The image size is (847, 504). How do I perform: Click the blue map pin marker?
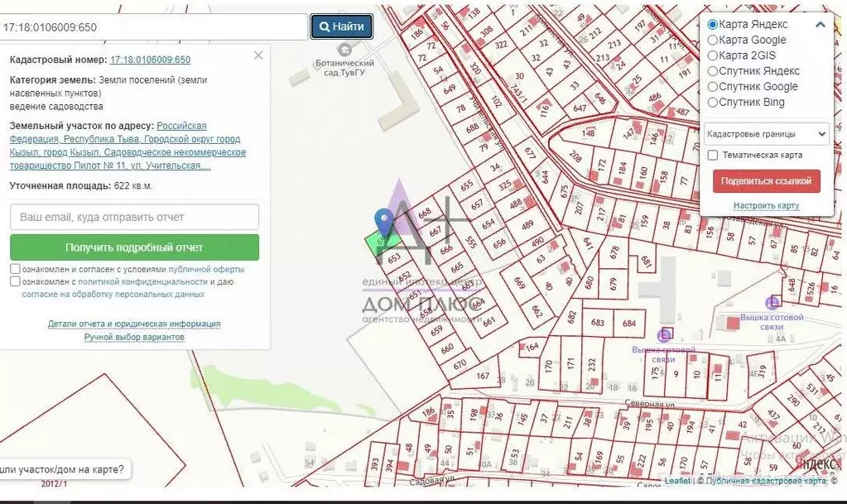click(383, 221)
